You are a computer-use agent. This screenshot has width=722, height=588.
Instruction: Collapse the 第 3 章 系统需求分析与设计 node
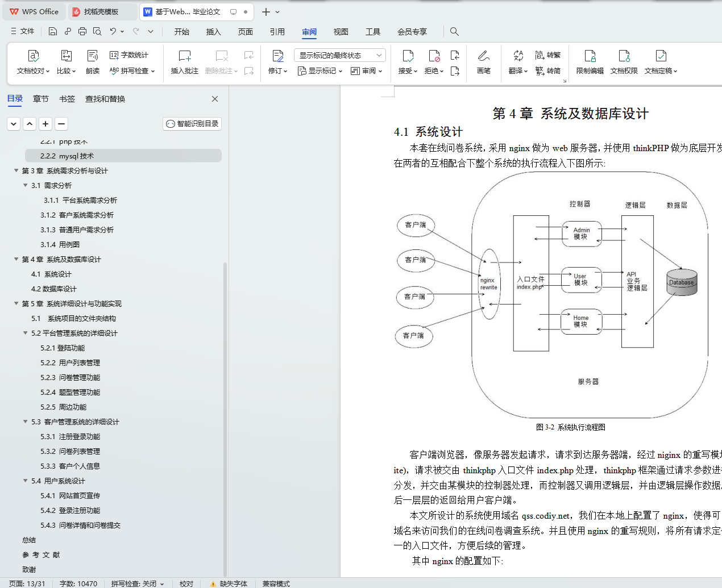16,170
